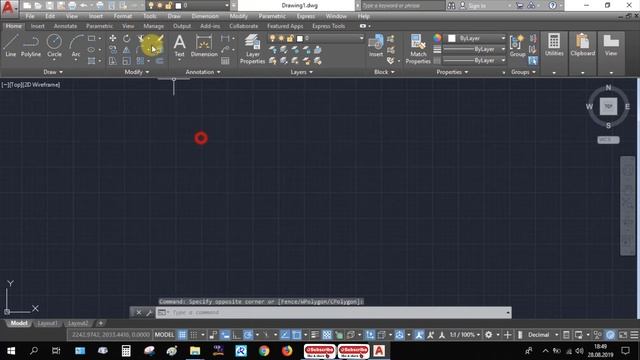Open the Table tool in Annotation
This screenshot has height=360, width=640.
225,61
